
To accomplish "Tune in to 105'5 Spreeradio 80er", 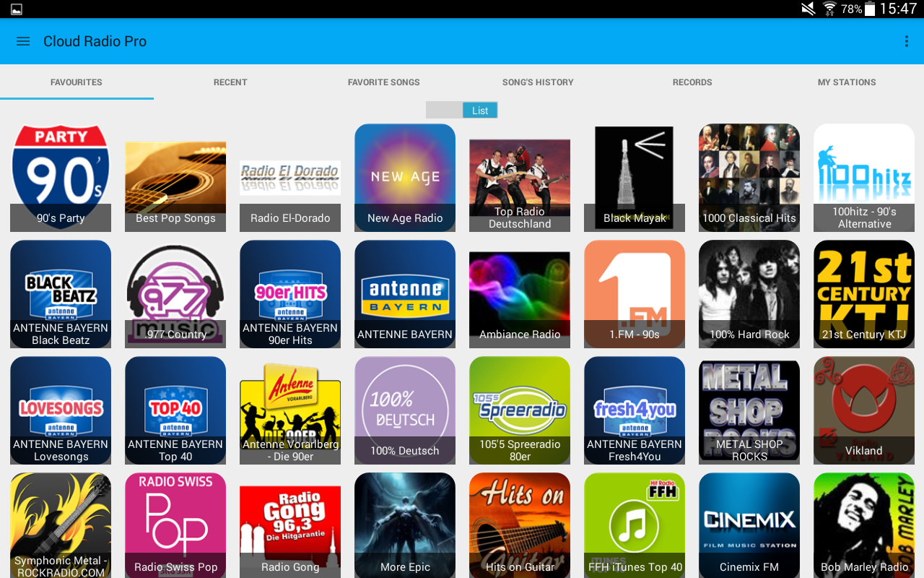I will [x=520, y=410].
